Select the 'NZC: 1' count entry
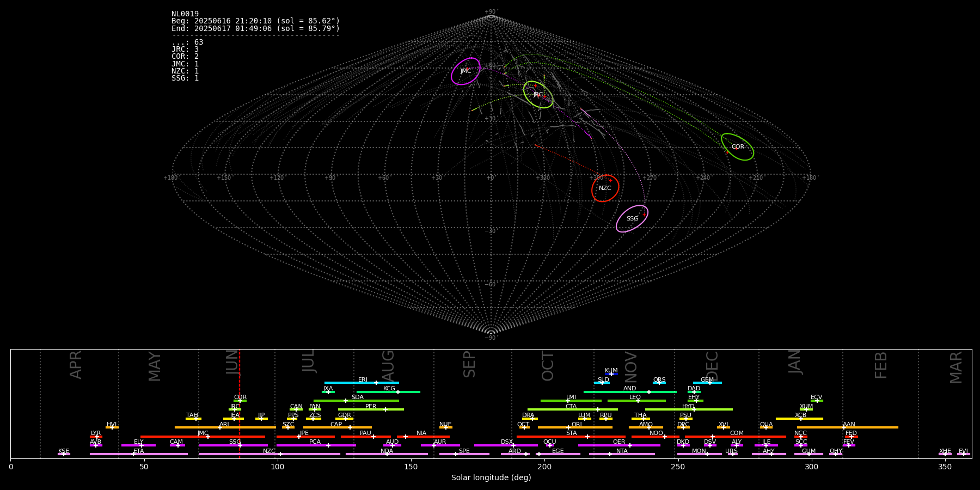Viewport: 980px width, 490px height. pos(185,71)
